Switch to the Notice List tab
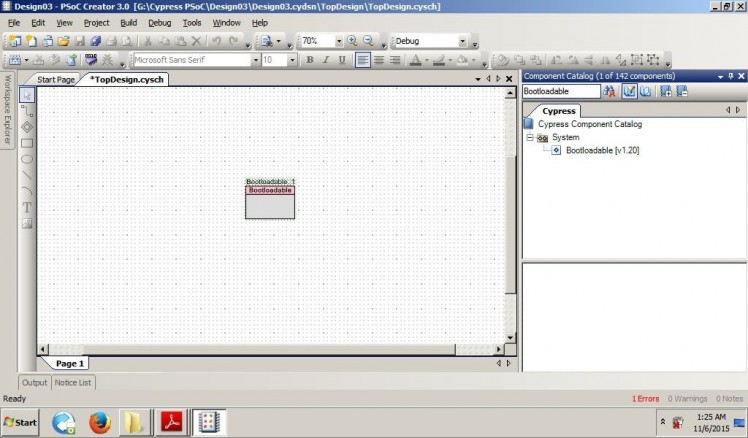Screen dimensions: 748x438 click(x=73, y=383)
